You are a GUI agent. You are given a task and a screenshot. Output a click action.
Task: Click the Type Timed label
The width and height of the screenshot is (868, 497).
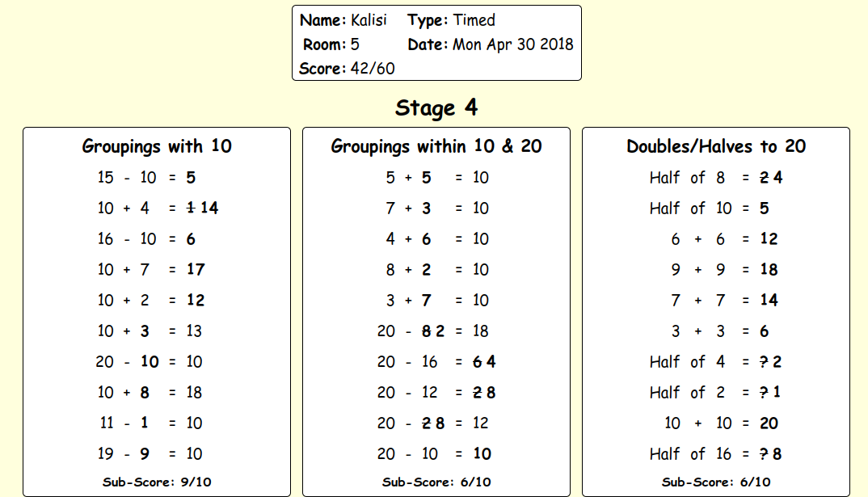[451, 20]
